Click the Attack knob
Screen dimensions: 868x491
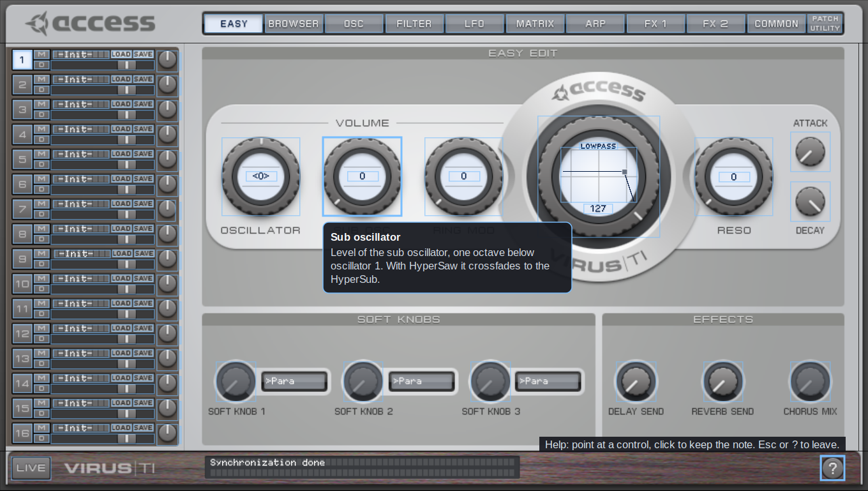pyautogui.click(x=810, y=152)
